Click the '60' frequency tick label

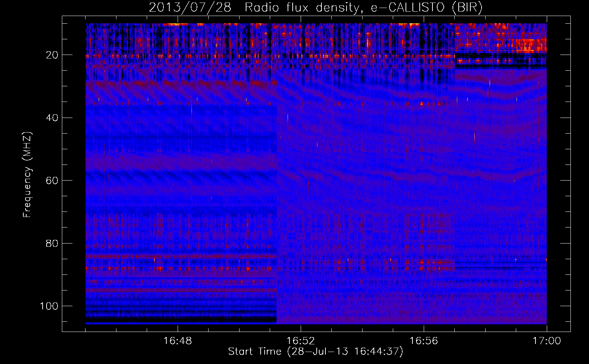click(52, 181)
